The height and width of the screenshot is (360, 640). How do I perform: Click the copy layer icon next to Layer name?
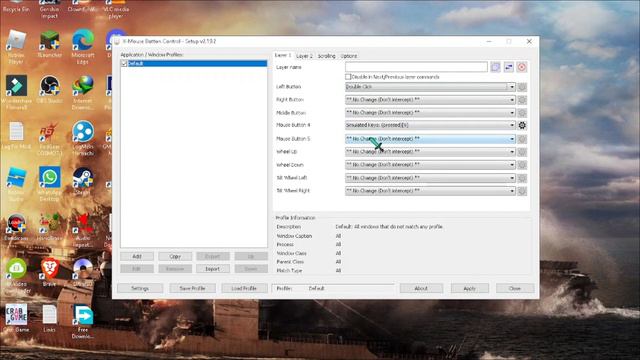tap(495, 67)
